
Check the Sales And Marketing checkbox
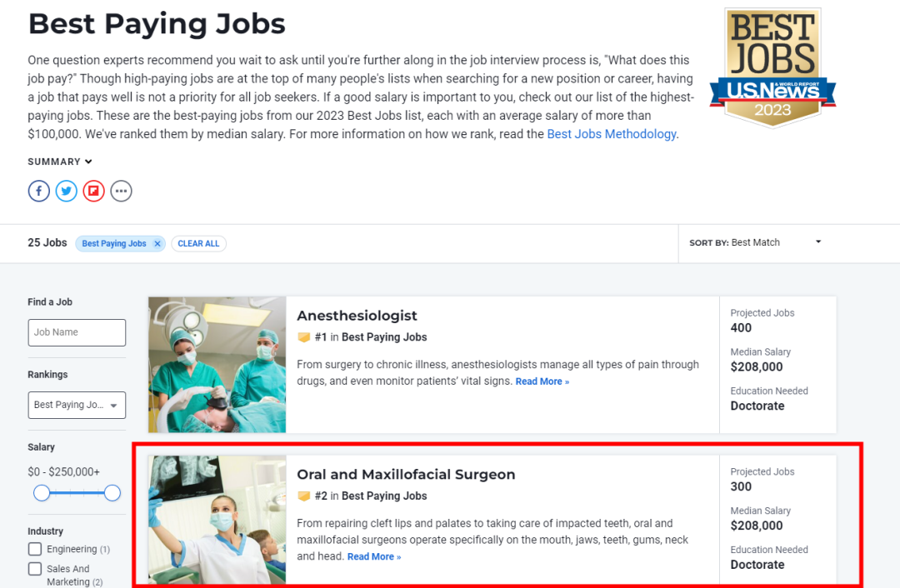(x=35, y=569)
